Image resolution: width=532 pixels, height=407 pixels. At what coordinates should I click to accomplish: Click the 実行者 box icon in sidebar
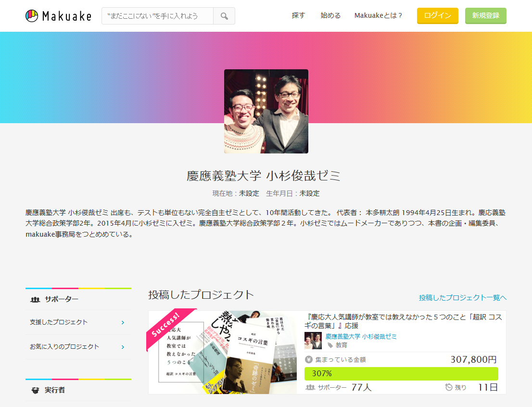[x=35, y=390]
